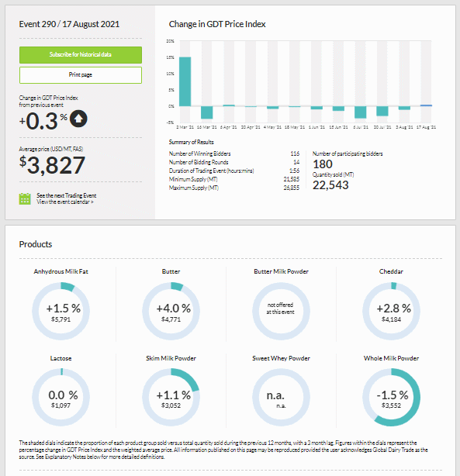Image resolution: width=460 pixels, height=476 pixels.
Task: Open the Whole Milk Powder dial
Action: pyautogui.click(x=391, y=398)
